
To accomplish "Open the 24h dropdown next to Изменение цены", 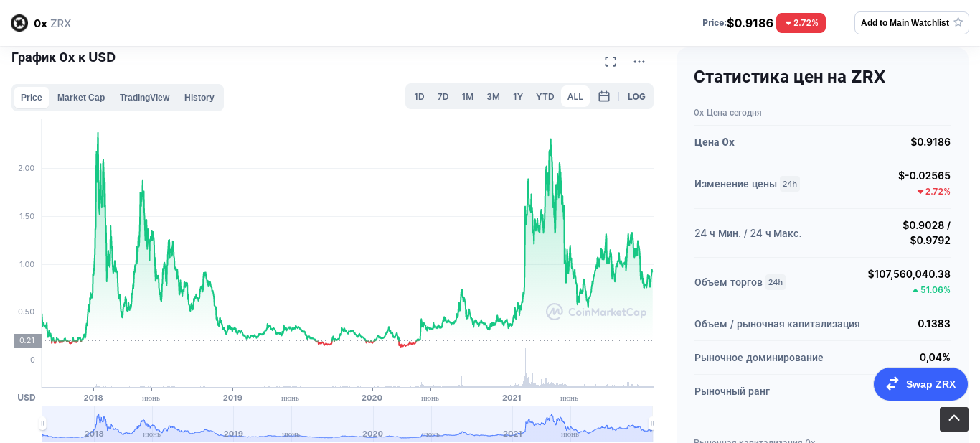I will click(790, 184).
